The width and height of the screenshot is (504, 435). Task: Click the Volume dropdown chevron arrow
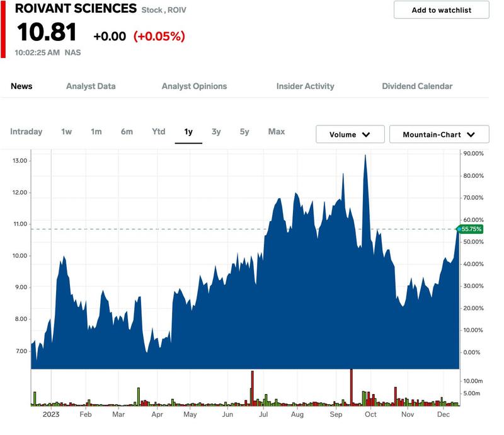coord(366,134)
